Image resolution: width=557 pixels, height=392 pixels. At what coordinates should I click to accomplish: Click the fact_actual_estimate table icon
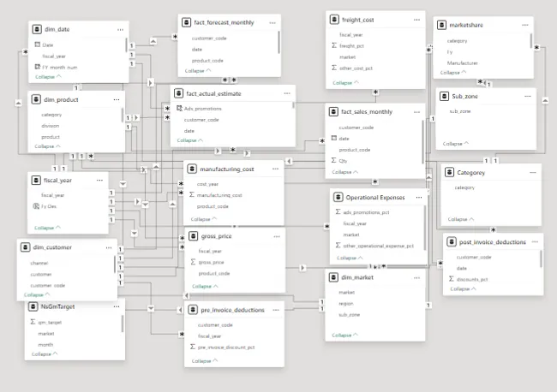click(178, 93)
